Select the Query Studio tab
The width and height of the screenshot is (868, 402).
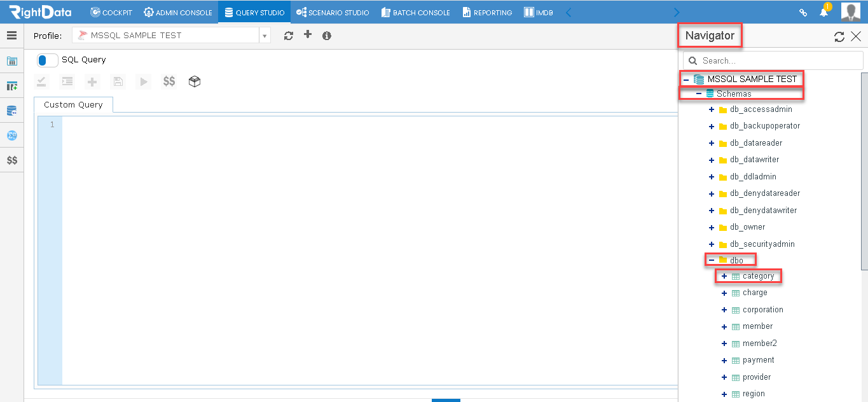point(254,12)
